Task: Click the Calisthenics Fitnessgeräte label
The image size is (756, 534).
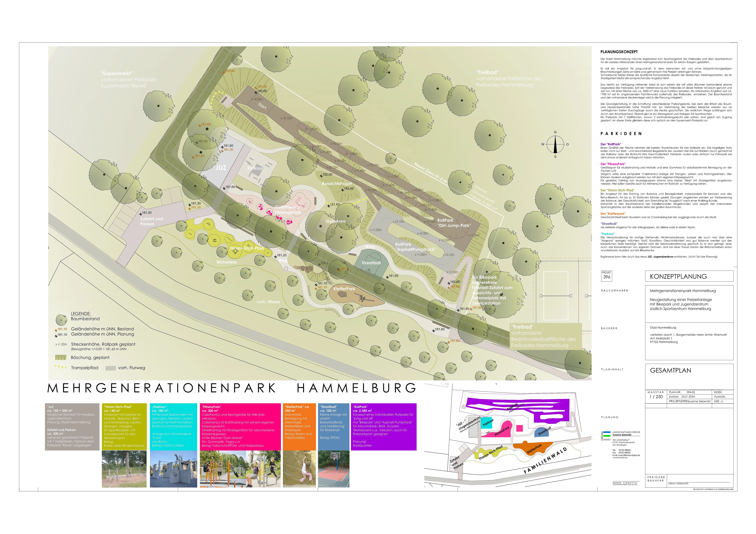Action: point(288,210)
